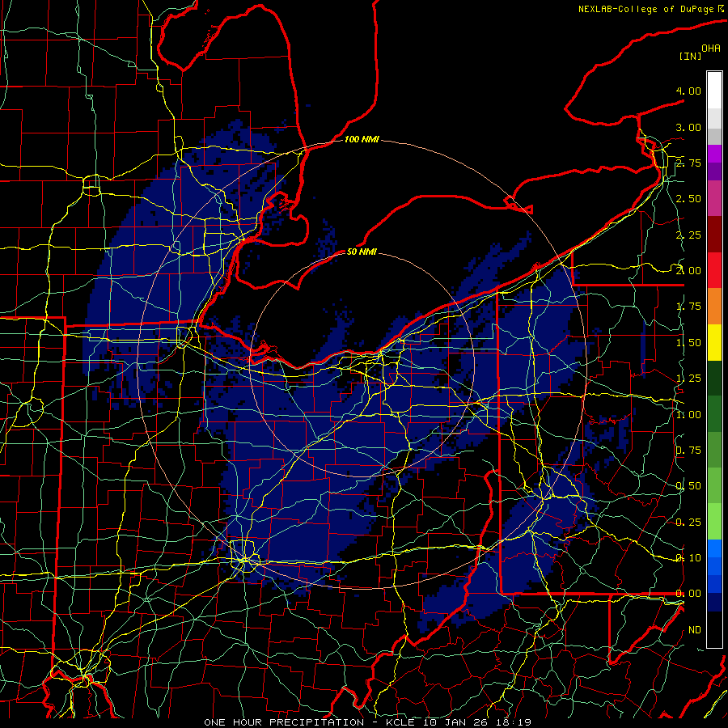Click the 50 NMI range ring label
Image resolution: width=728 pixels, height=728 pixels.
pyautogui.click(x=362, y=252)
